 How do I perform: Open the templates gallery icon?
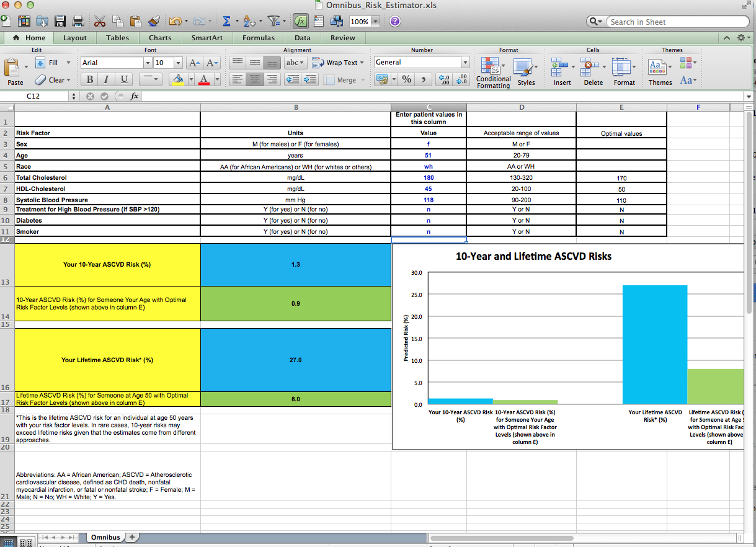[24, 21]
